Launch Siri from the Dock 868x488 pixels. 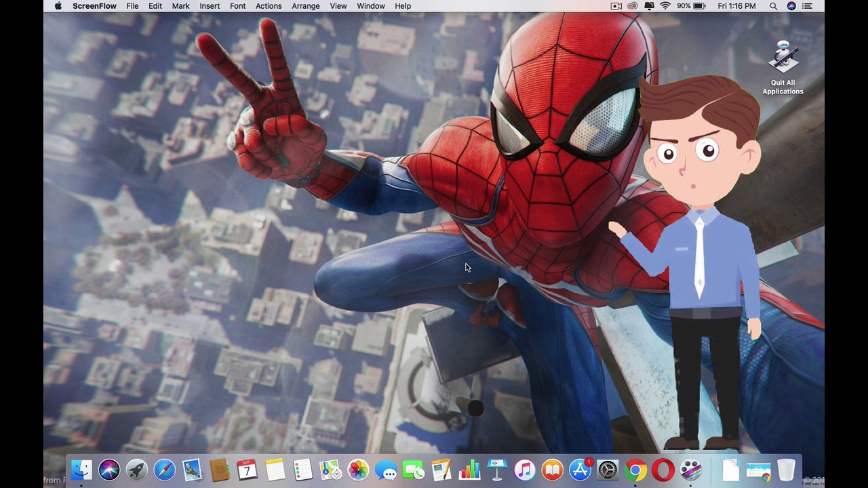point(109,470)
